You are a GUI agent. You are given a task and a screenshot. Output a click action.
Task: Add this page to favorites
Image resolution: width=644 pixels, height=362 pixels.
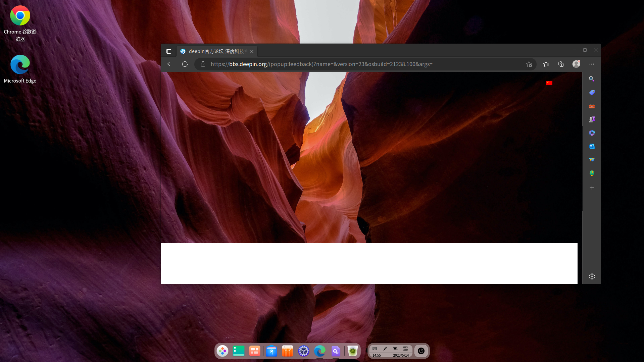click(529, 64)
